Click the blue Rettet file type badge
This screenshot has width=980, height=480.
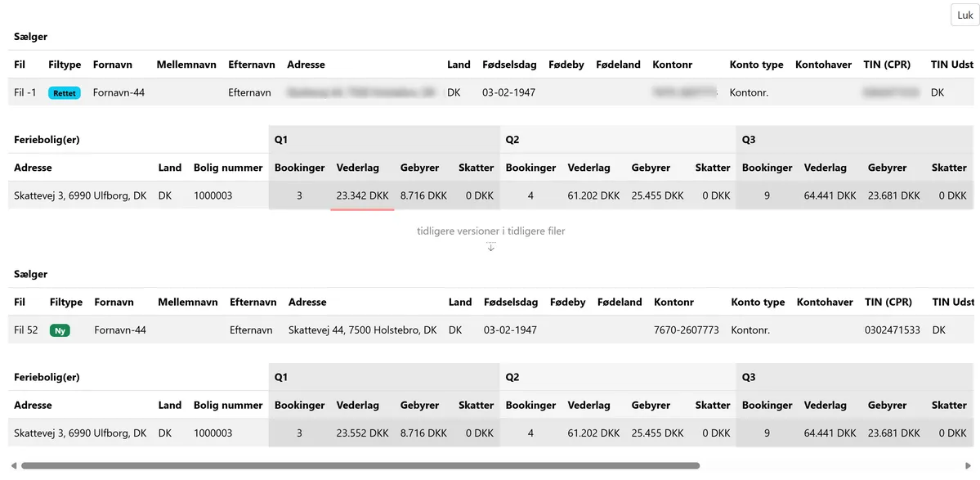point(65,93)
